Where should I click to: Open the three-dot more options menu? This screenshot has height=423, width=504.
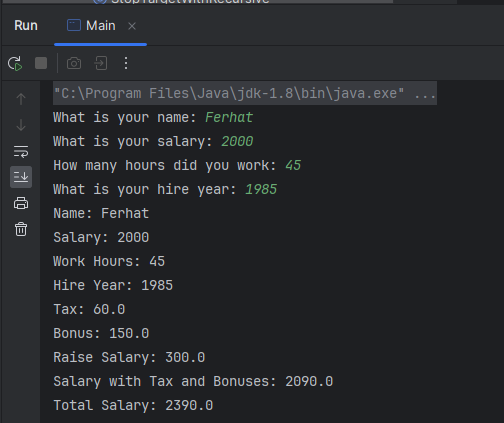click(x=126, y=63)
